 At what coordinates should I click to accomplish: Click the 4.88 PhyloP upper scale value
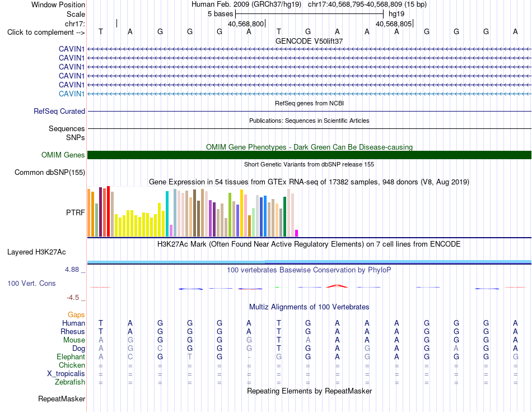72,270
